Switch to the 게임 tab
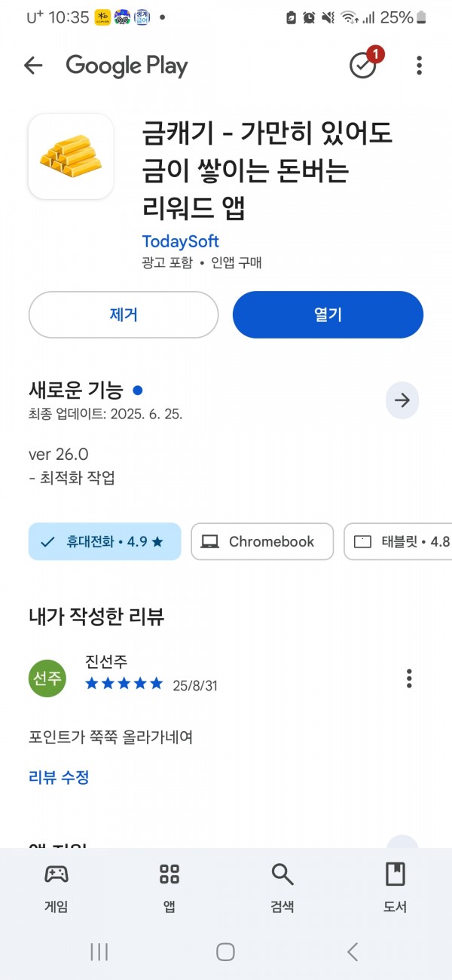The height and width of the screenshot is (980, 452). pos(56,888)
